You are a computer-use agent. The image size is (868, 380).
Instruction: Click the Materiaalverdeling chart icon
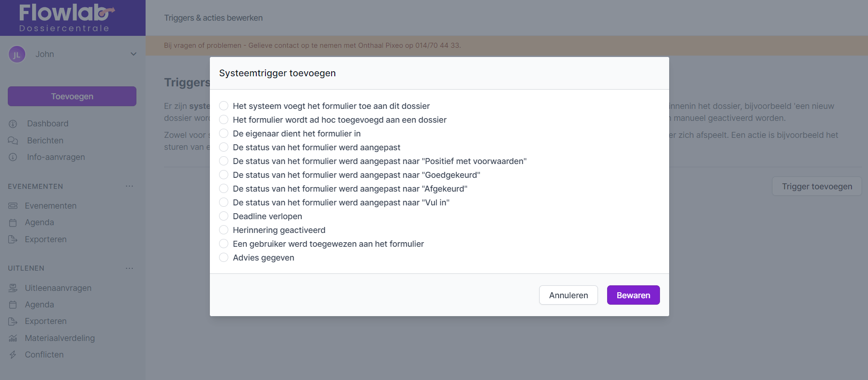click(x=13, y=338)
